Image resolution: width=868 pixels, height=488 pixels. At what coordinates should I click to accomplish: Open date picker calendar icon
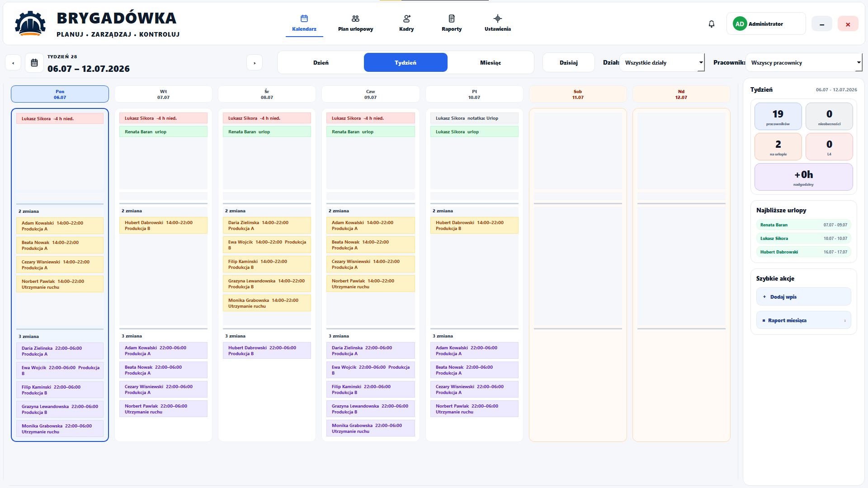pyautogui.click(x=34, y=63)
